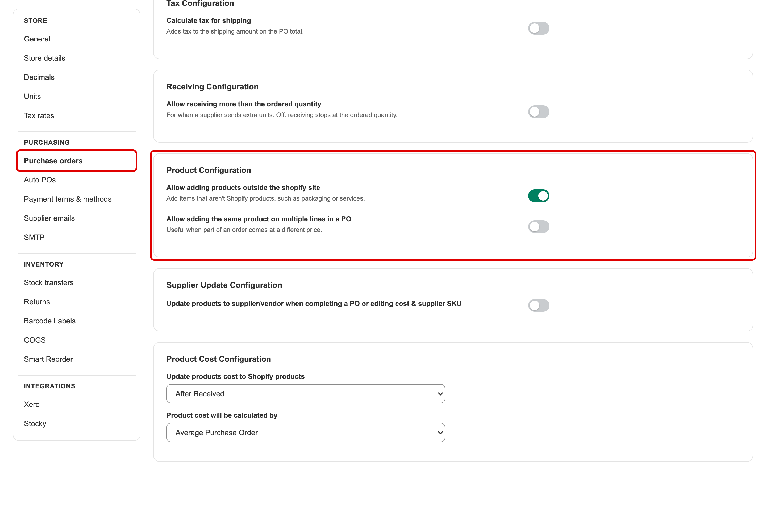Screen dimensions: 766x532
Task: Enable same product on multiple PO lines
Action: [538, 227]
